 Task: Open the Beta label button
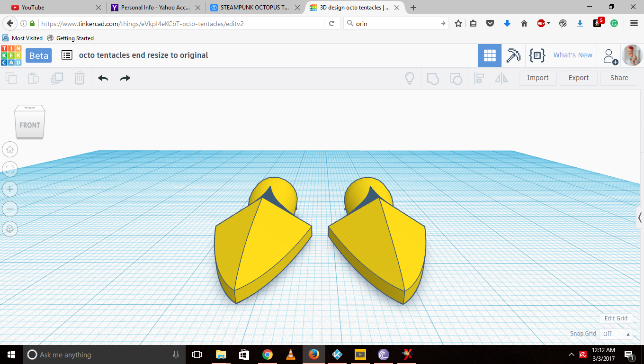pyautogui.click(x=39, y=55)
